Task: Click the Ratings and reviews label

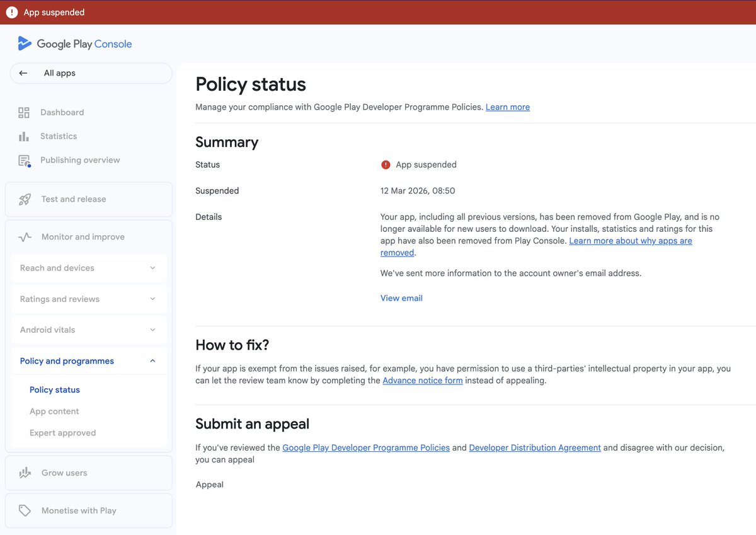Action: click(x=60, y=299)
